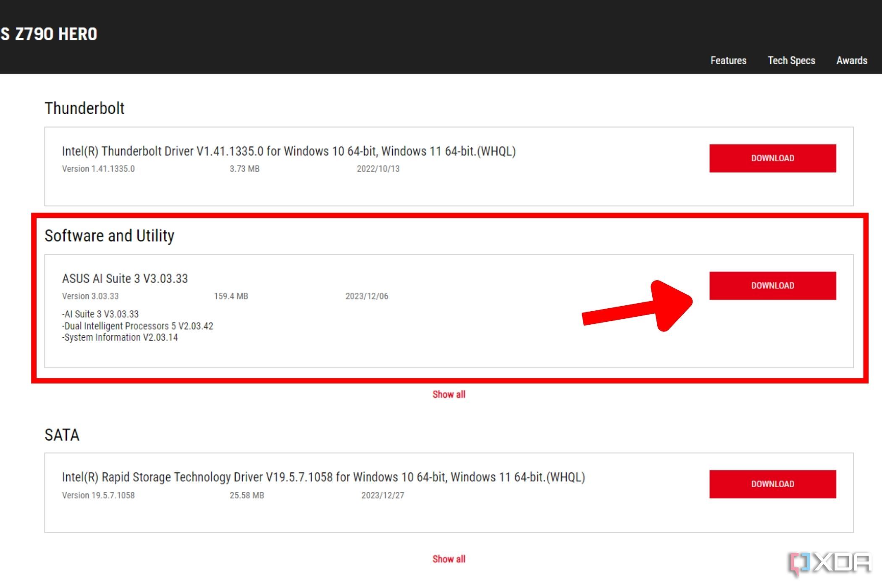
Task: Download Intel Rapid Storage Technology Driver
Action: point(772,484)
